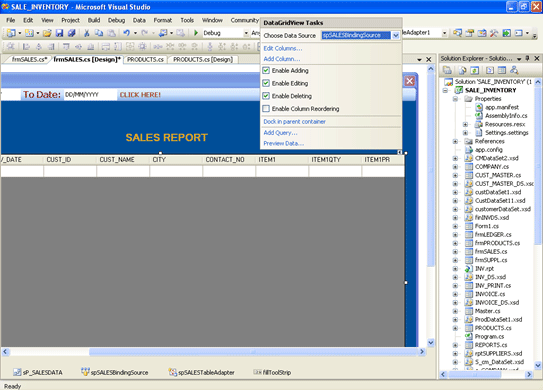Click View Code icon in Solution Explorer
Screen dimensions: 543x390
490,70
